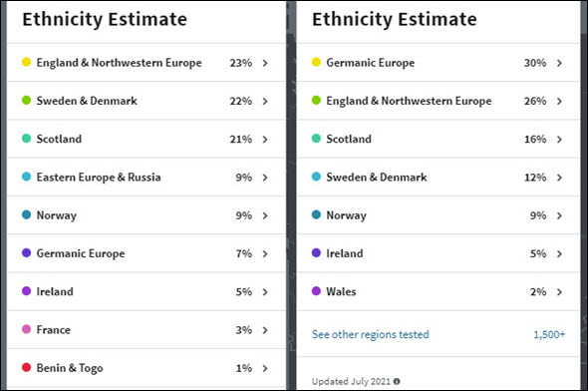Open the See other regions tested link
Image resolution: width=588 pixels, height=391 pixels.
coord(370,334)
